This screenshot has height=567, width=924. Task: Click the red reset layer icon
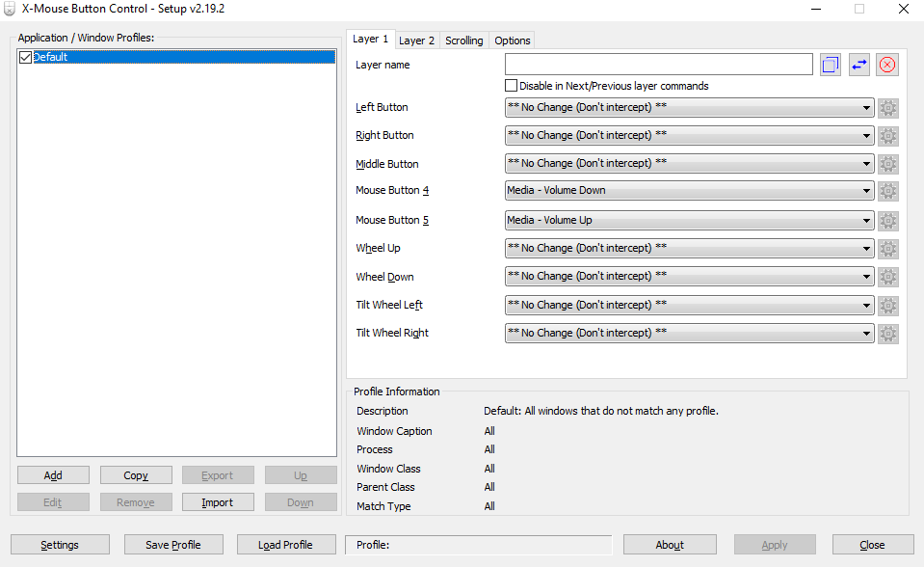tap(887, 65)
